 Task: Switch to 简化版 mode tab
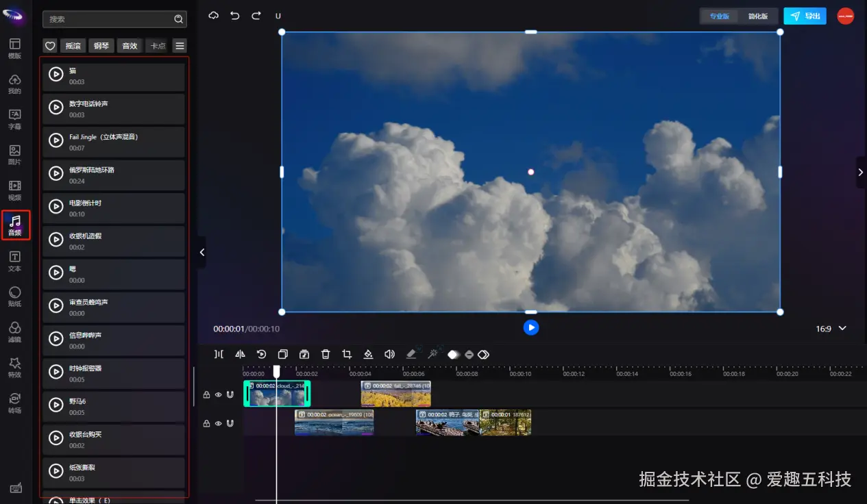[x=758, y=16]
